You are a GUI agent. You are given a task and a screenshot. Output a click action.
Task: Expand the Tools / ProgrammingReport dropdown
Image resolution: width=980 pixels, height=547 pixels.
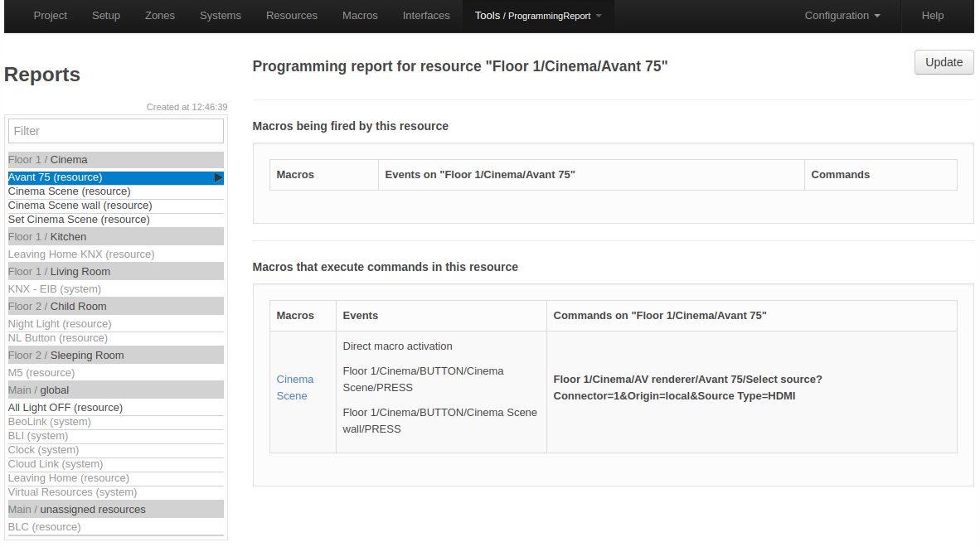pyautogui.click(x=538, y=16)
